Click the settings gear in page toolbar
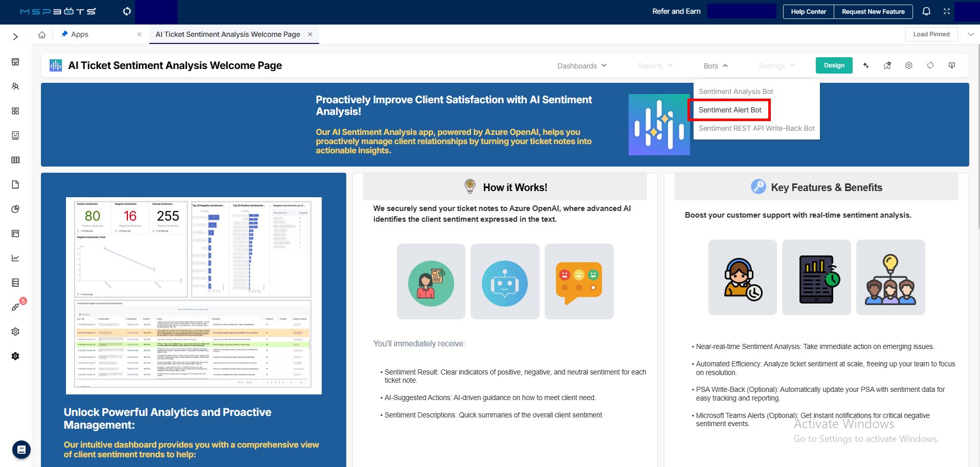 pyautogui.click(x=909, y=65)
